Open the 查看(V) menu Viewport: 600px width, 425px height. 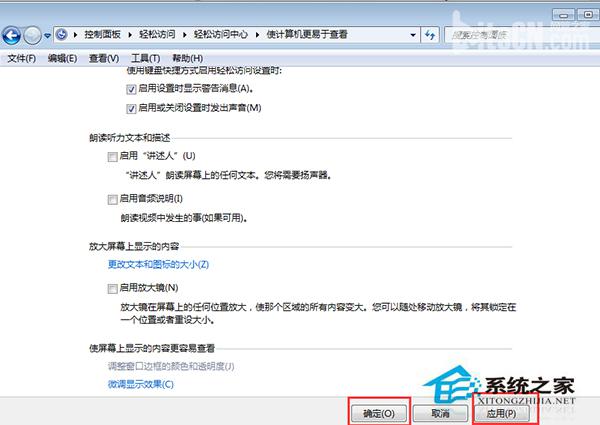click(104, 59)
